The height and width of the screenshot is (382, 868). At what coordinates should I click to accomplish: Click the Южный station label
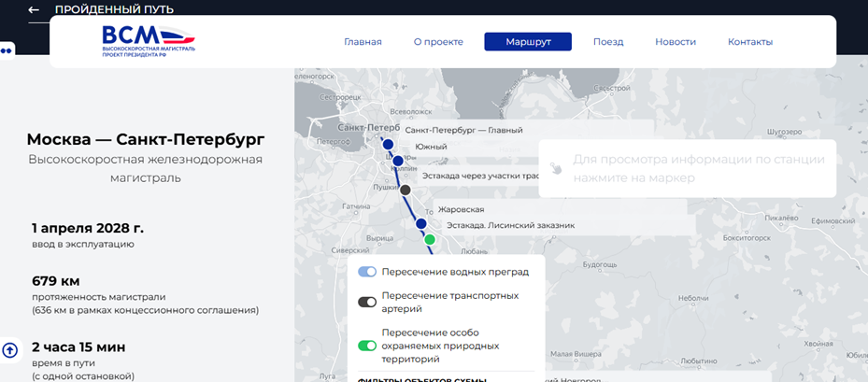[x=431, y=148]
